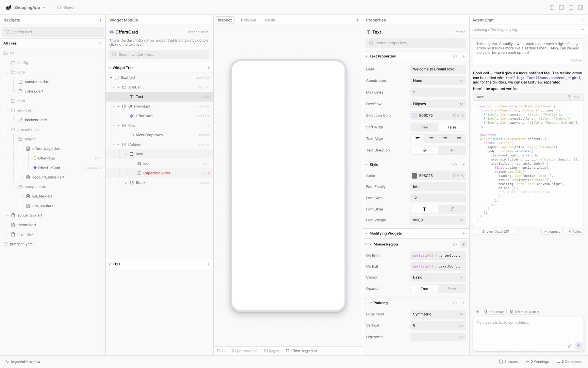588x368 pixels.
Task: Add a Modifying Widget
Action: [464, 233]
